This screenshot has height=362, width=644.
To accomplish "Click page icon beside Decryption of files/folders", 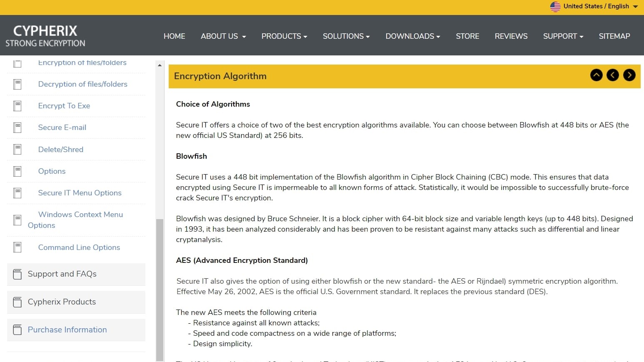I will click(17, 84).
